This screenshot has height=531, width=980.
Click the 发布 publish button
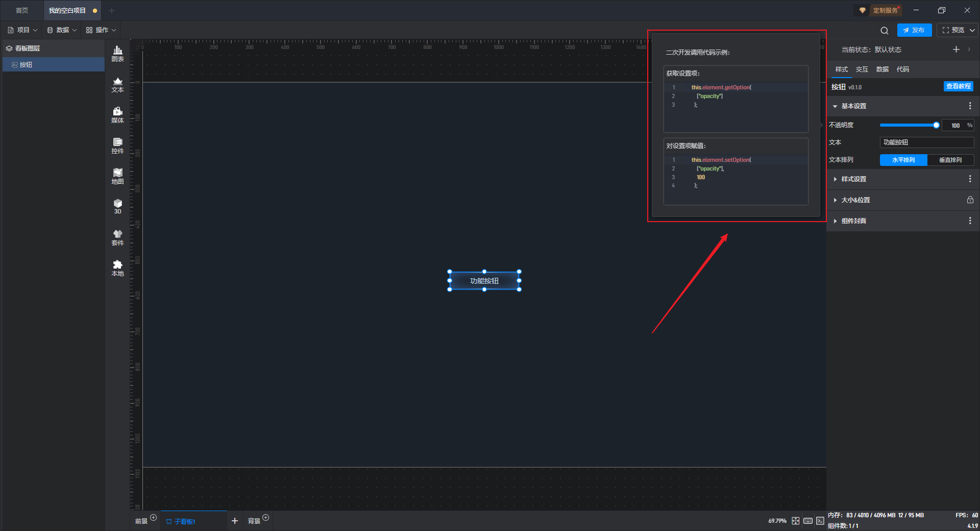[x=914, y=30]
